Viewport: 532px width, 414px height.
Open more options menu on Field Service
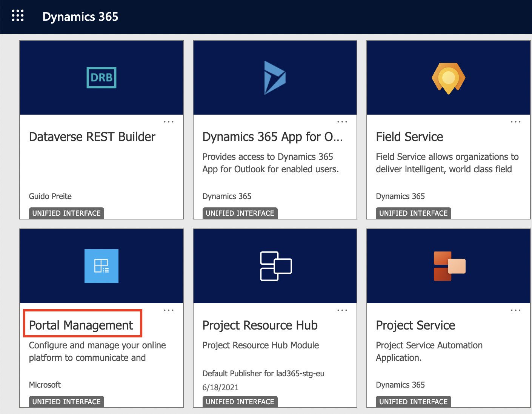coord(516,122)
